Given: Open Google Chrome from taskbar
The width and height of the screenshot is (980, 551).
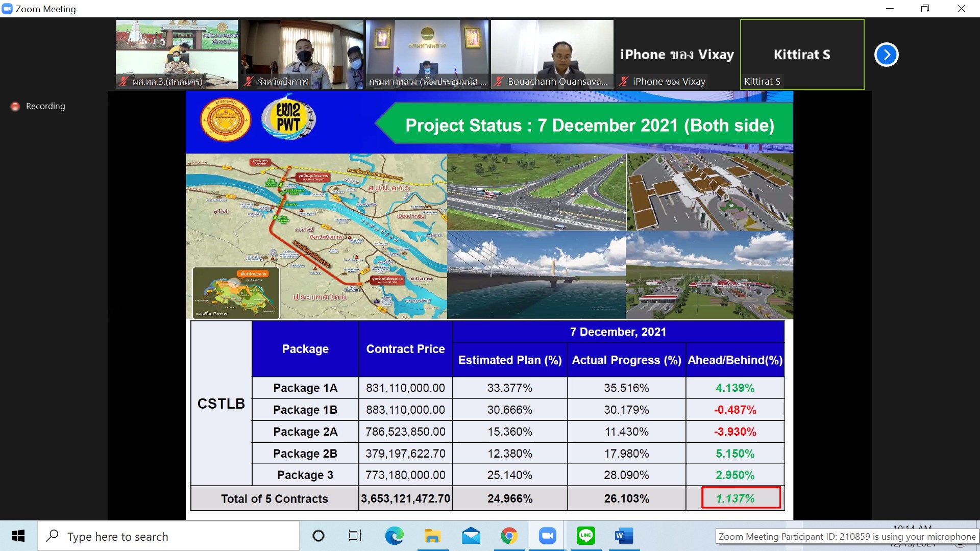Looking at the screenshot, I should point(509,536).
